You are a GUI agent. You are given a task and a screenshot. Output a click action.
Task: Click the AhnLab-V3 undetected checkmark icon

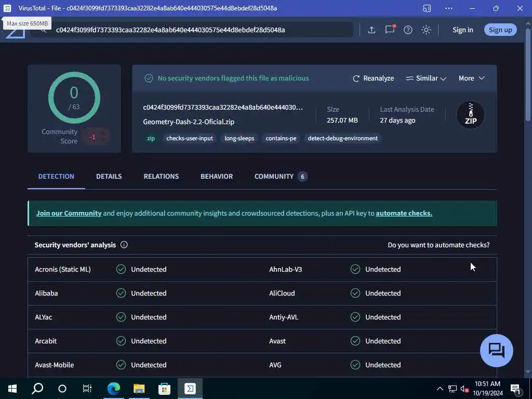tap(355, 270)
